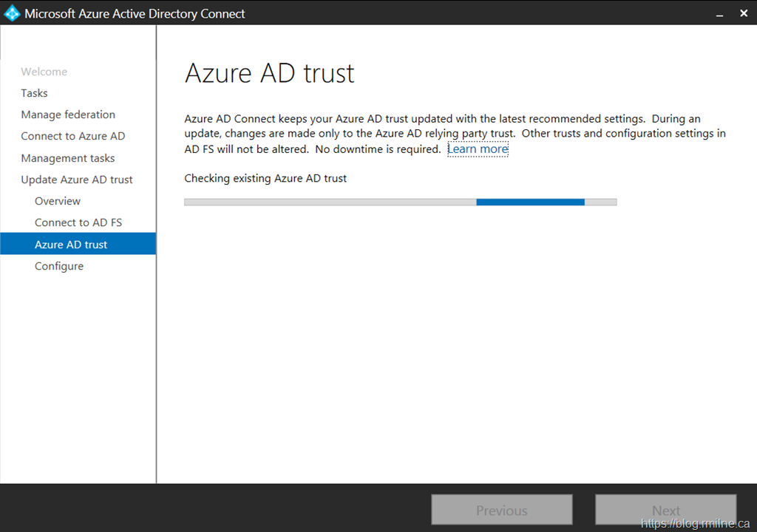
Task: Select highlighted Azure AD trust sidebar item
Action: pyautogui.click(x=71, y=245)
